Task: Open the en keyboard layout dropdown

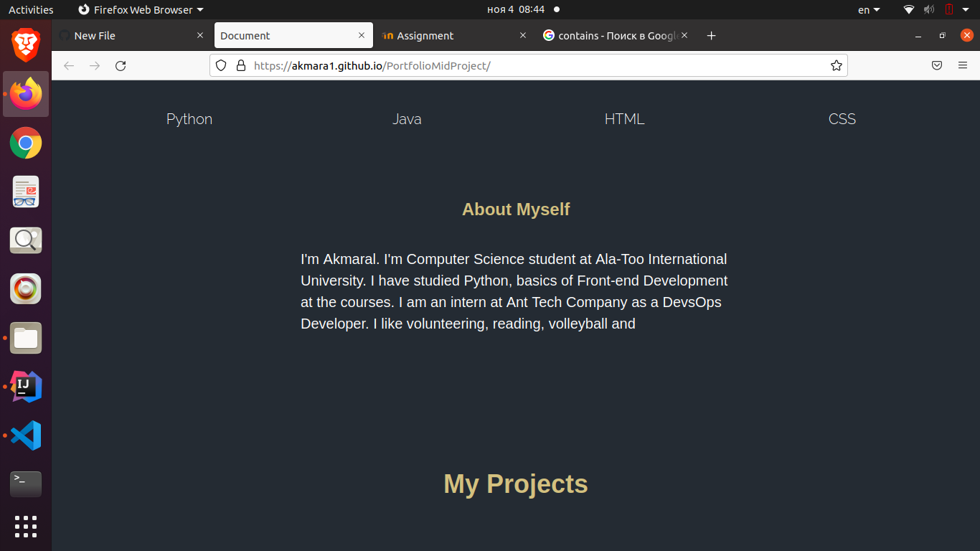Action: pos(869,10)
